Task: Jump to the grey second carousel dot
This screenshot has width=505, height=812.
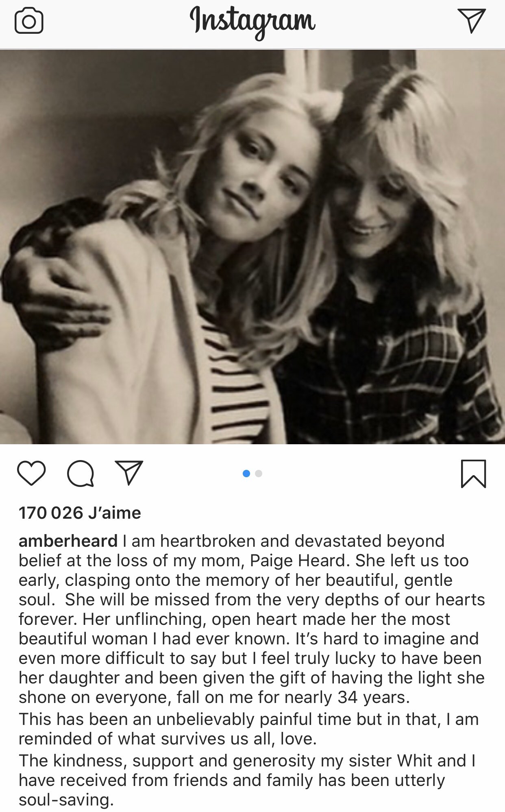Action: click(x=259, y=474)
